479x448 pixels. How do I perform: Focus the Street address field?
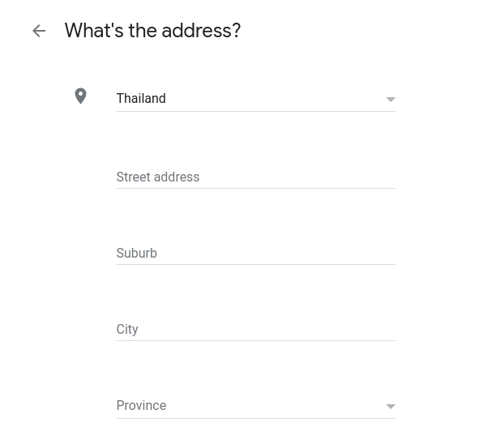pos(256,177)
